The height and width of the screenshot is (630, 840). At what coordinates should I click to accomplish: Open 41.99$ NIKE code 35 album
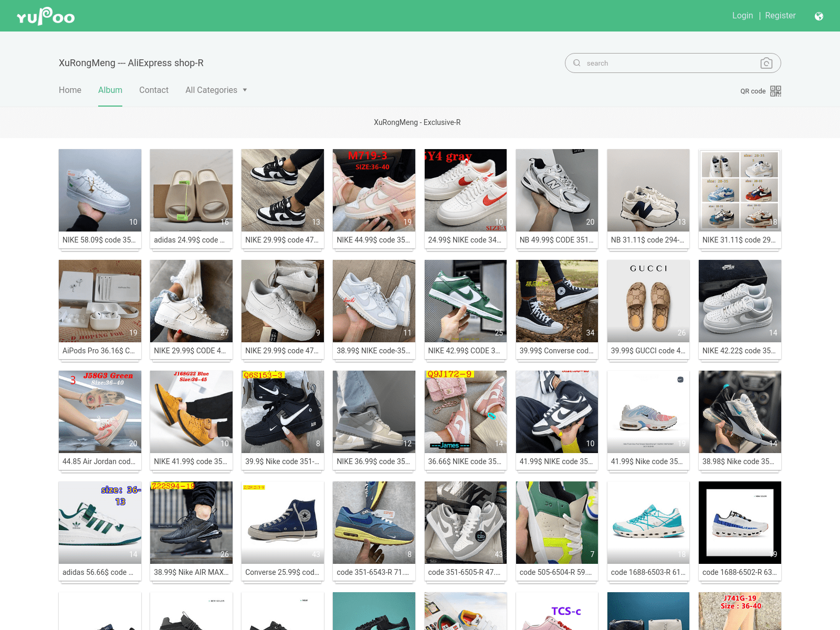coord(556,421)
